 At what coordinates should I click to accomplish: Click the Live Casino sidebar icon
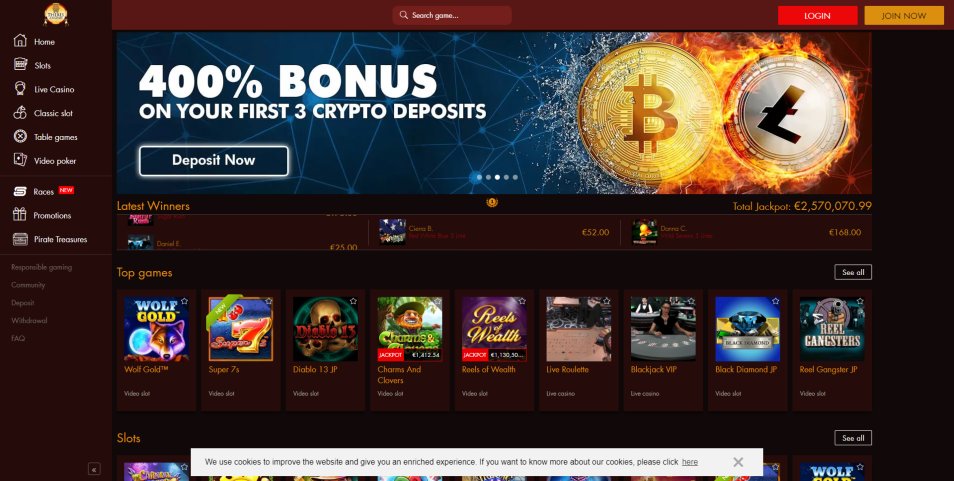(x=20, y=89)
